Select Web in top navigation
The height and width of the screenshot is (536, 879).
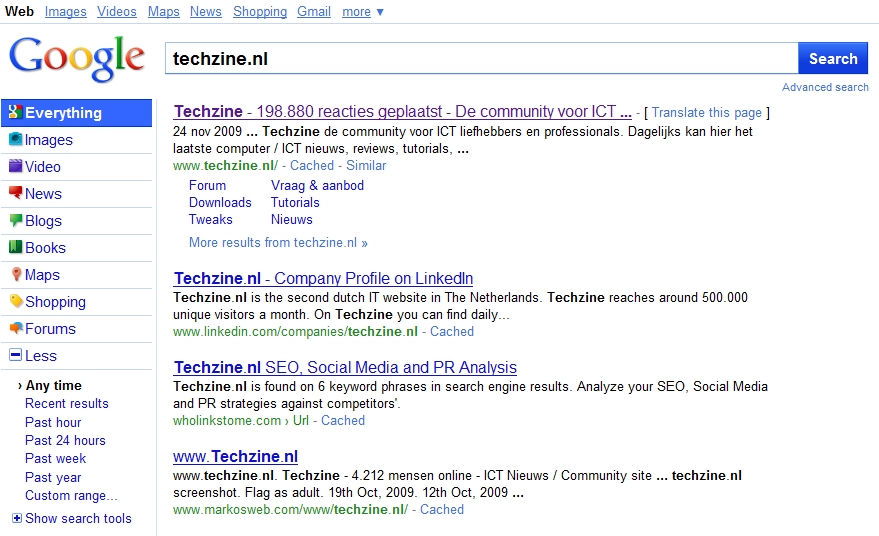[20, 11]
